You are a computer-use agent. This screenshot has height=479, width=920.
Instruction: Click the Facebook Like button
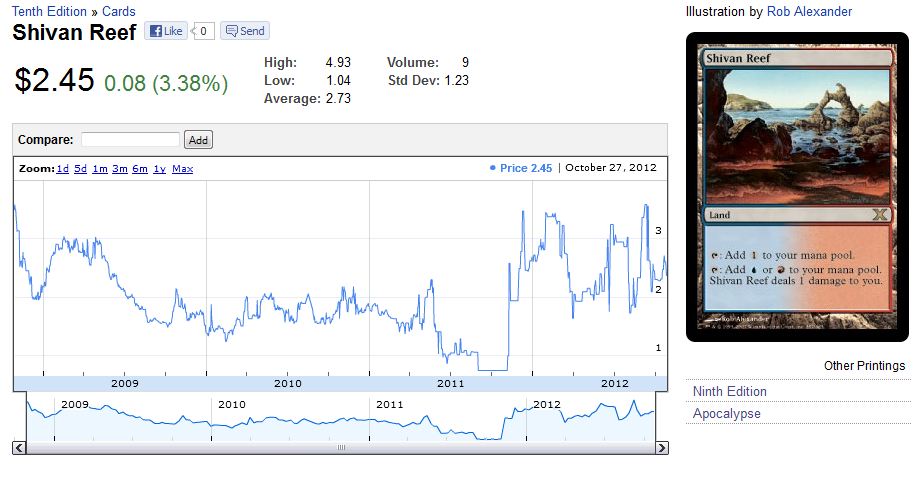166,31
